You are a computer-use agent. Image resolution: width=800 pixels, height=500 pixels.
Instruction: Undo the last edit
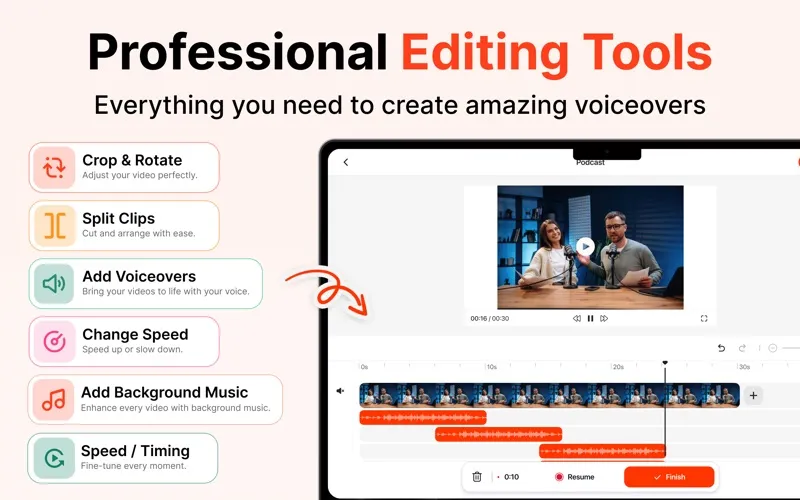pos(721,348)
